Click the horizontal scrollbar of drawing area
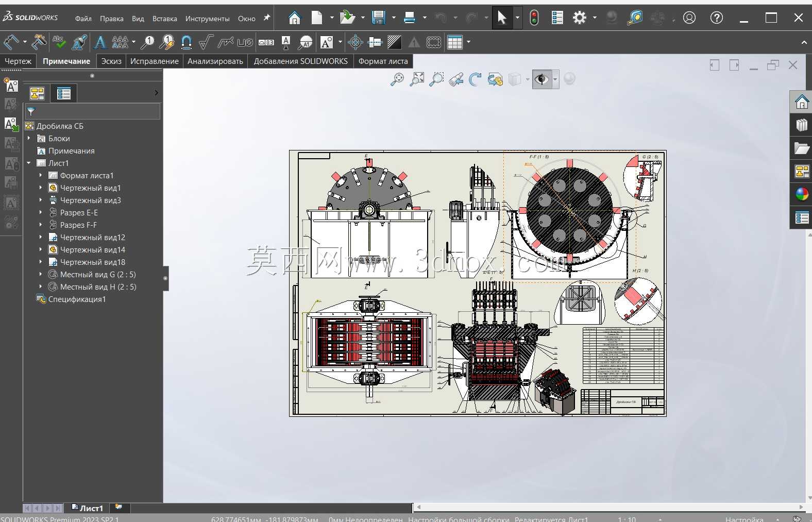The width and height of the screenshot is (812, 522). [x=610, y=507]
